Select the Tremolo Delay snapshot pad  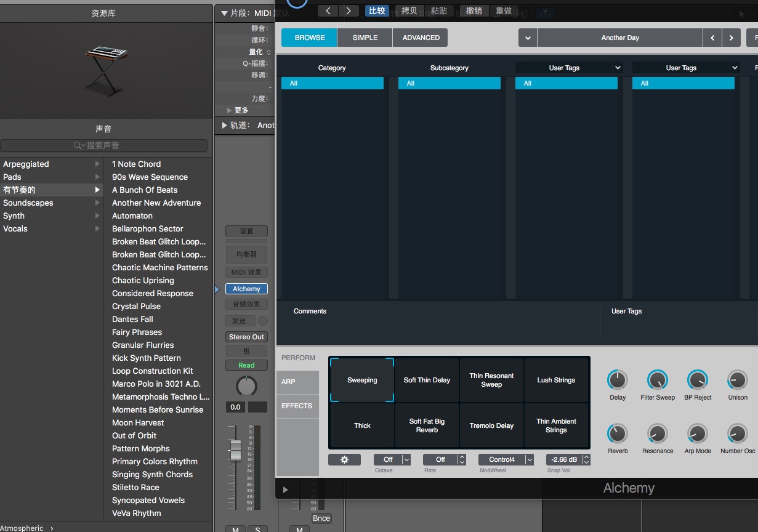(491, 425)
